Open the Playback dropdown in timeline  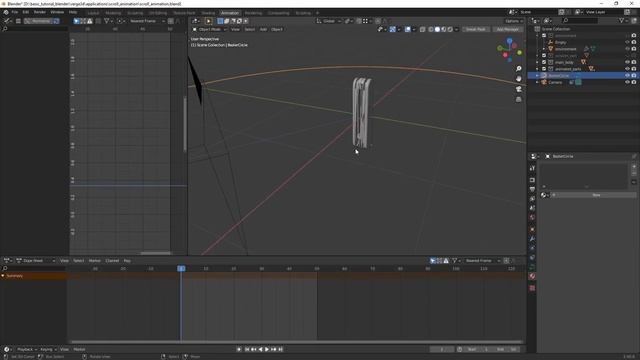(27, 349)
